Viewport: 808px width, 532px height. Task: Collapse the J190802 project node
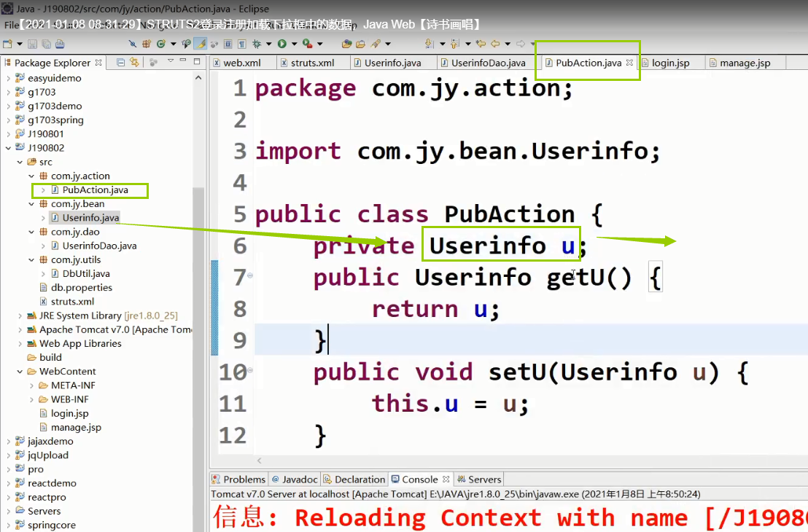click(x=8, y=148)
